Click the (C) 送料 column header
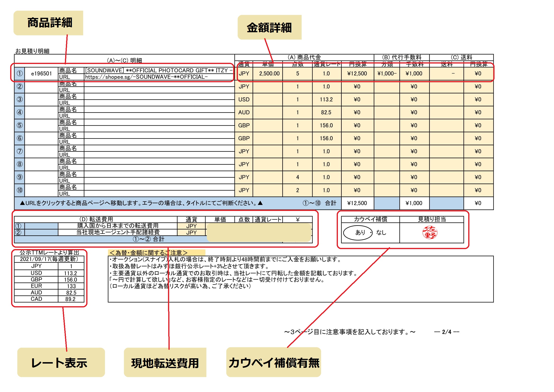Screen dimensions: 554x392 [x=461, y=57]
